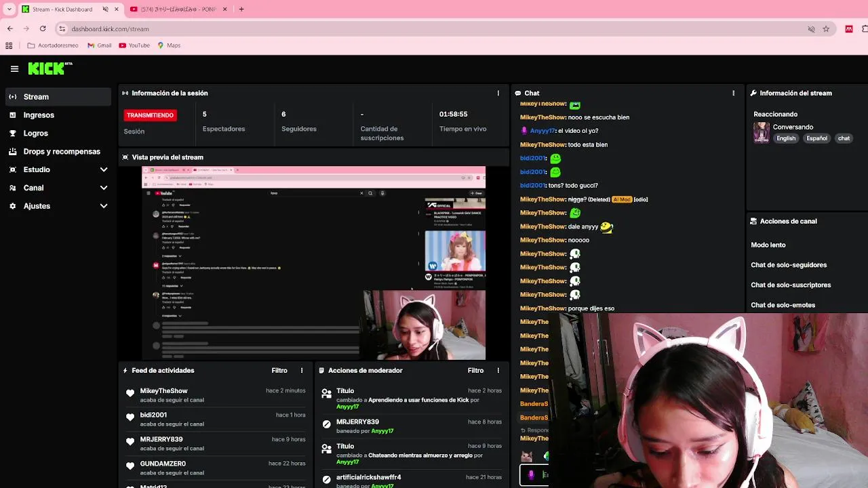Screen dimensions: 868x488
Task: Click Anyyy17 in the chat messages
Action: [541, 131]
